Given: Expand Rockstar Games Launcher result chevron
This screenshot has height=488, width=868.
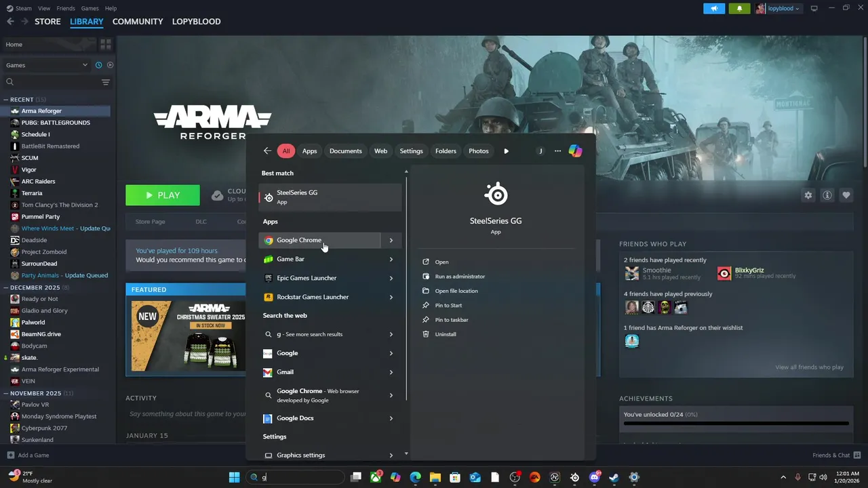Looking at the screenshot, I should pyautogui.click(x=391, y=297).
